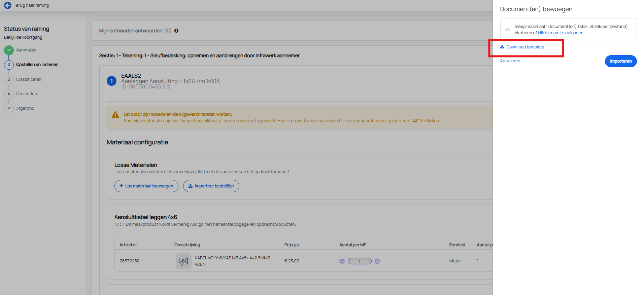The width and height of the screenshot is (644, 295).
Task: Click the EAALS2 product title
Action: [131, 76]
